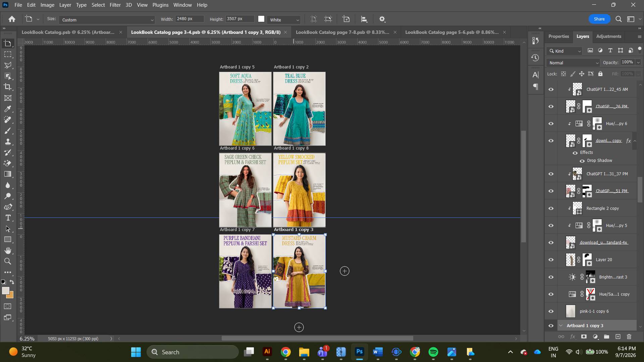This screenshot has height=362, width=644.
Task: Open the blend mode Normal dropdown
Action: click(573, 63)
